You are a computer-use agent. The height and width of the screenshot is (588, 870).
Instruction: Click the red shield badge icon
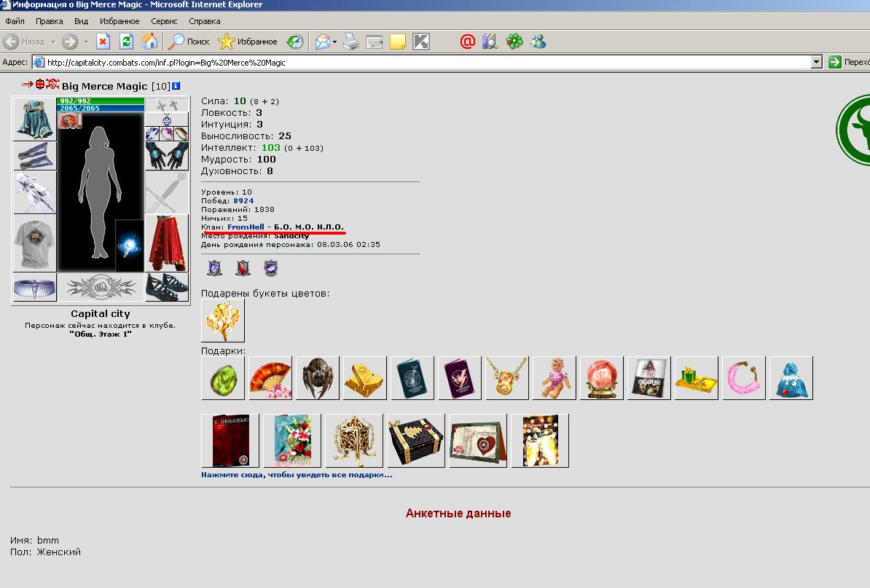pyautogui.click(x=243, y=268)
